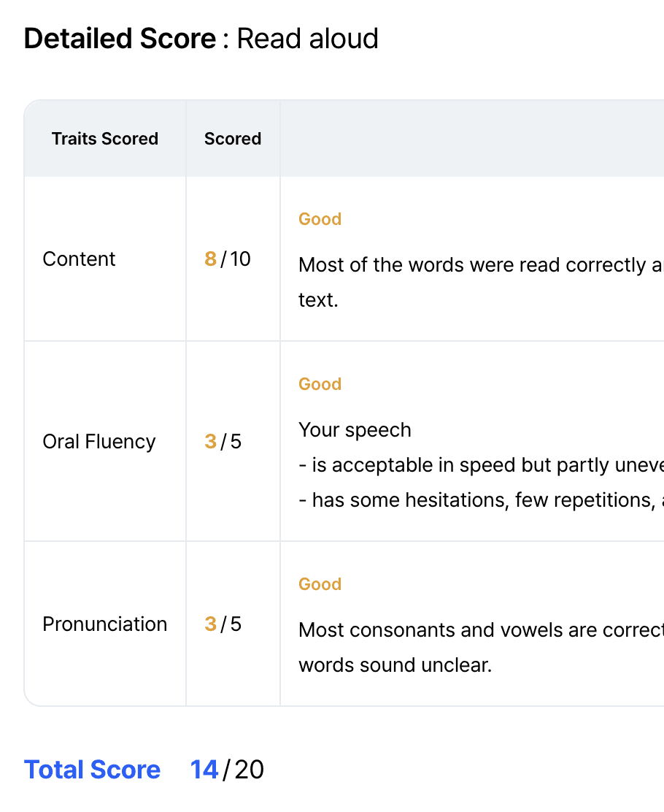The image size is (664, 812).
Task: Click the Oral Fluency score 3/5
Action: (x=223, y=442)
